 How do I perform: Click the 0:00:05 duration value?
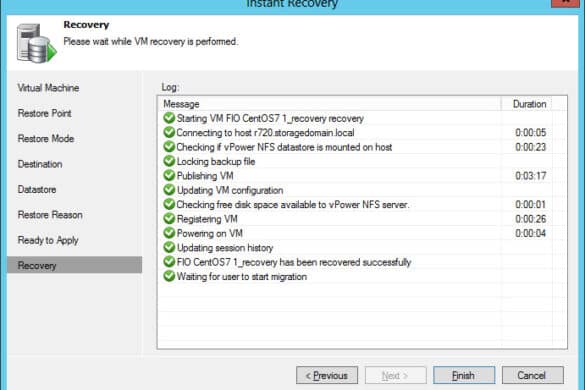pos(531,133)
